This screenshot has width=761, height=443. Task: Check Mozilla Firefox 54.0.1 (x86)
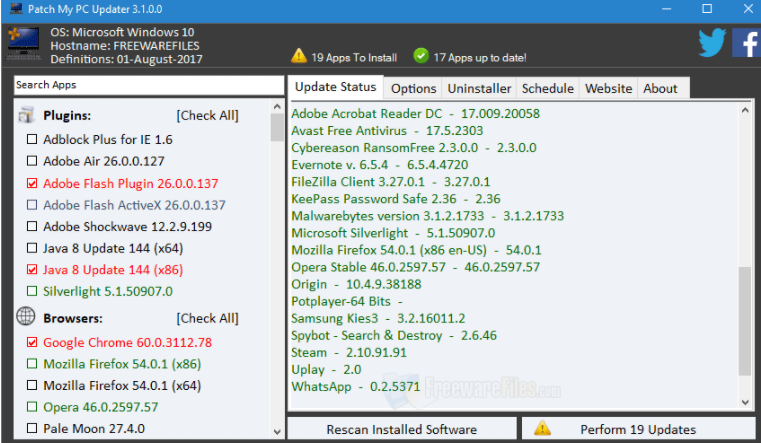click(32, 363)
